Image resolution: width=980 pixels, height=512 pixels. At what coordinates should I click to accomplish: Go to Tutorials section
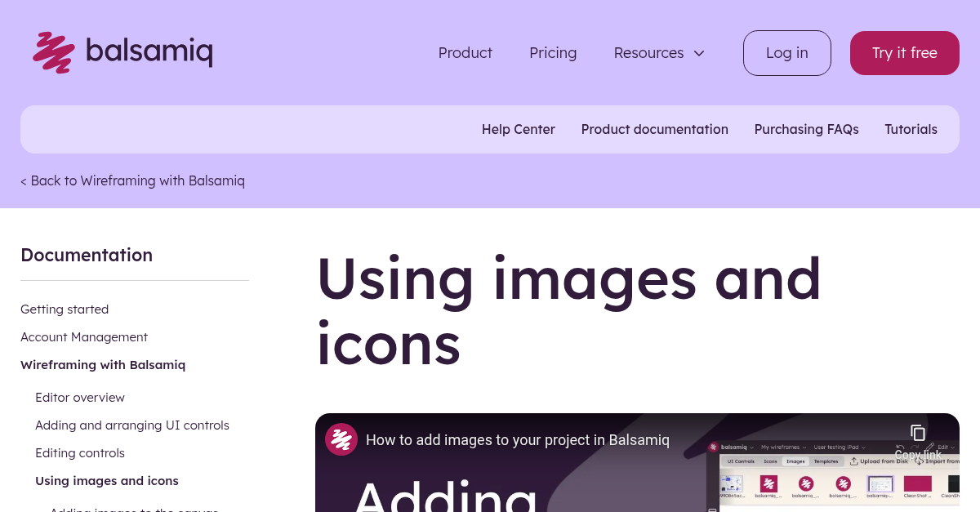pos(911,129)
